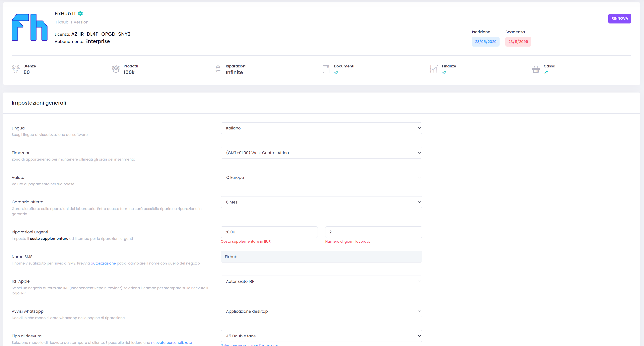Expand the Valuta dropdown showing € Europa
Image resolution: width=644 pixels, height=346 pixels.
click(x=321, y=177)
